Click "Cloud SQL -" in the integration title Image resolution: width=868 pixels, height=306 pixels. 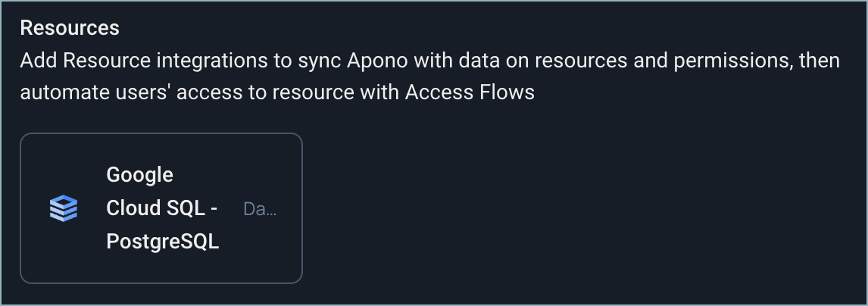click(x=162, y=208)
